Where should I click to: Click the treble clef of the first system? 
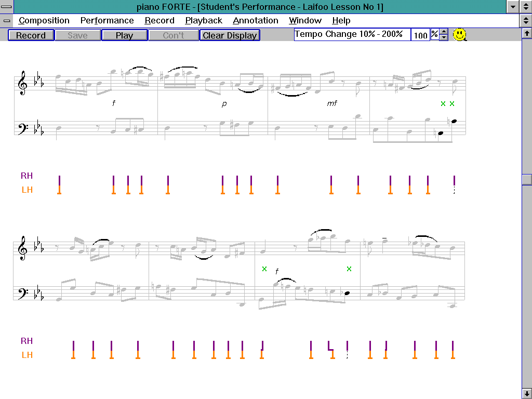click(22, 83)
